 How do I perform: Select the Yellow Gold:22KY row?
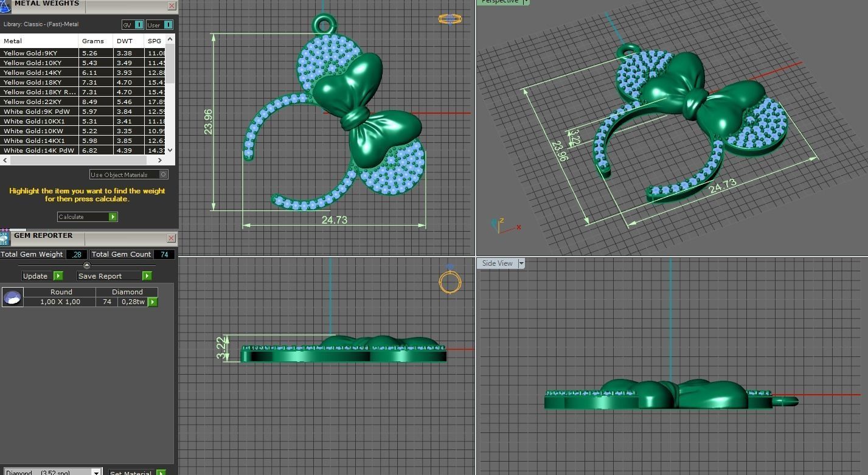pos(83,102)
